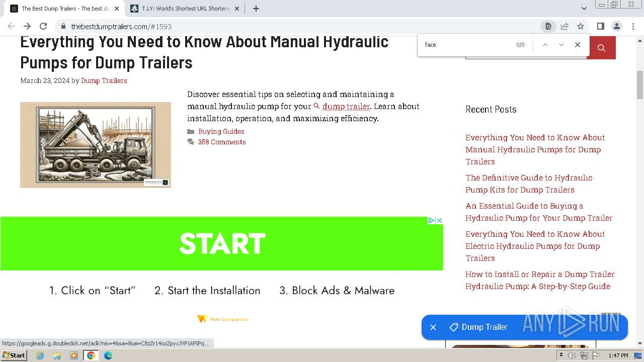
Task: Go to previous find result arrow
Action: [545, 45]
